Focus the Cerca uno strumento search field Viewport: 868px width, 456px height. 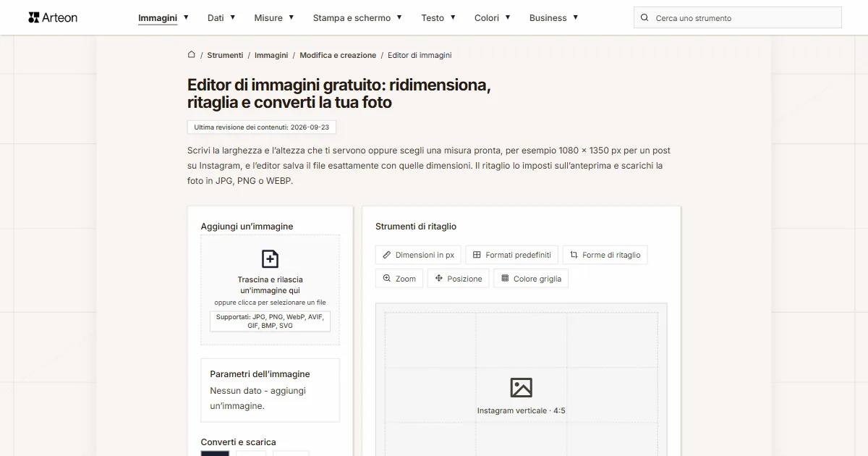[x=738, y=17]
